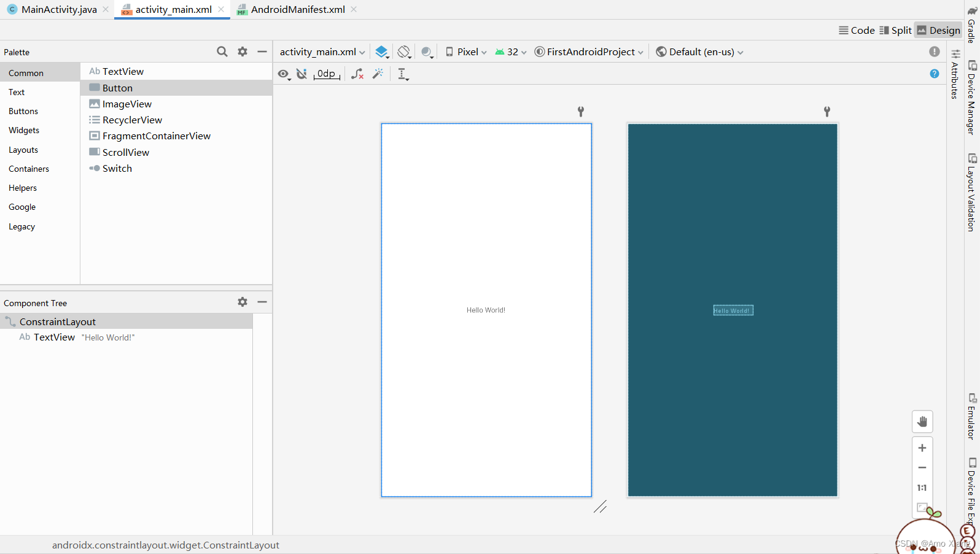This screenshot has height=554, width=980.
Task: Show warnings and errors indicator
Action: tap(935, 52)
